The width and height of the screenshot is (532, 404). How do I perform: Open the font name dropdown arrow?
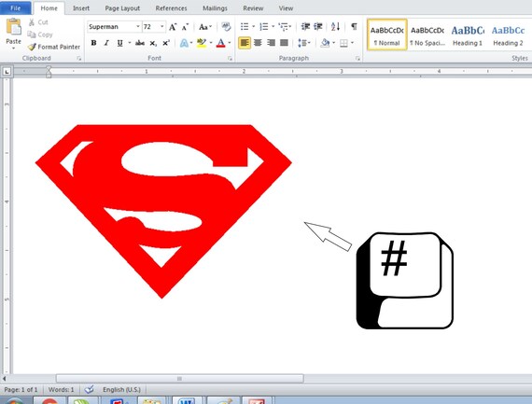138,26
